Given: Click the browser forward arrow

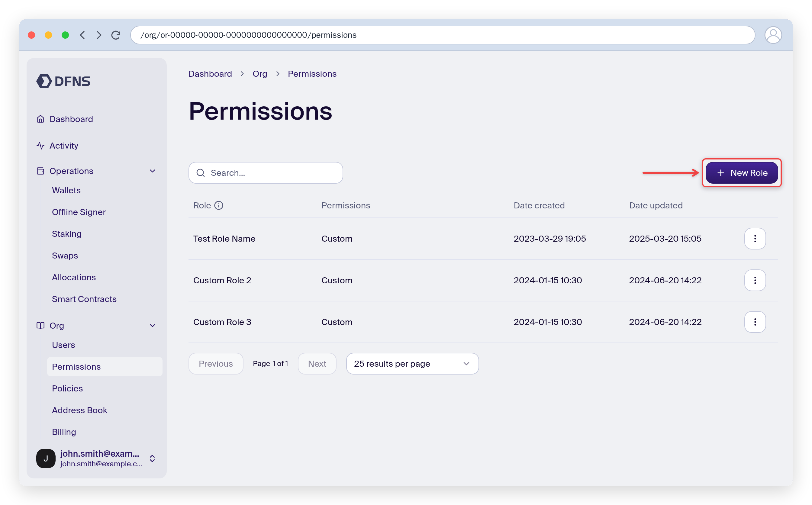Looking at the screenshot, I should tap(99, 35).
